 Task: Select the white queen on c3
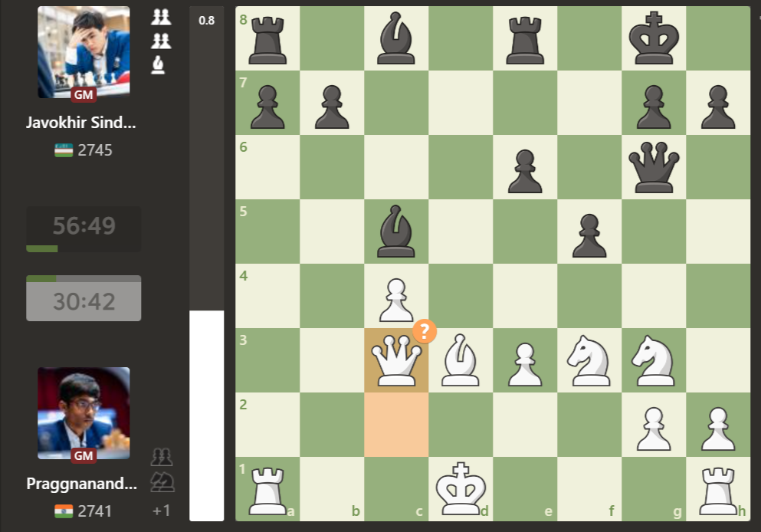click(x=396, y=360)
